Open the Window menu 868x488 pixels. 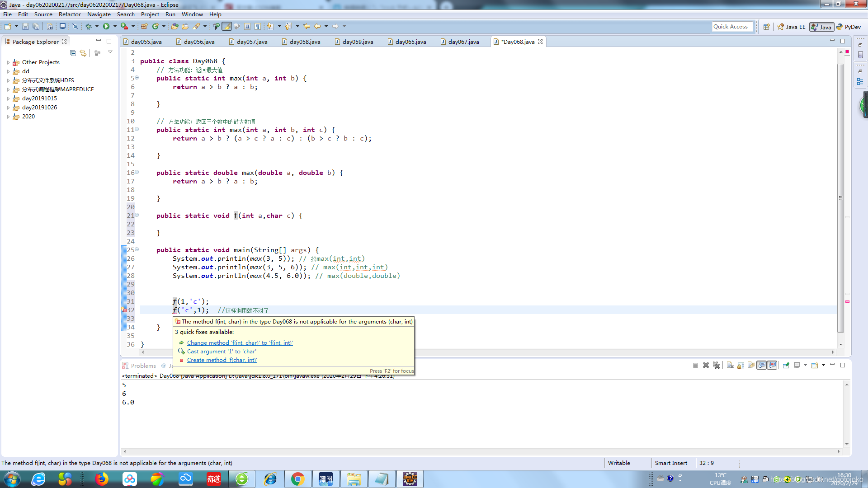192,14
